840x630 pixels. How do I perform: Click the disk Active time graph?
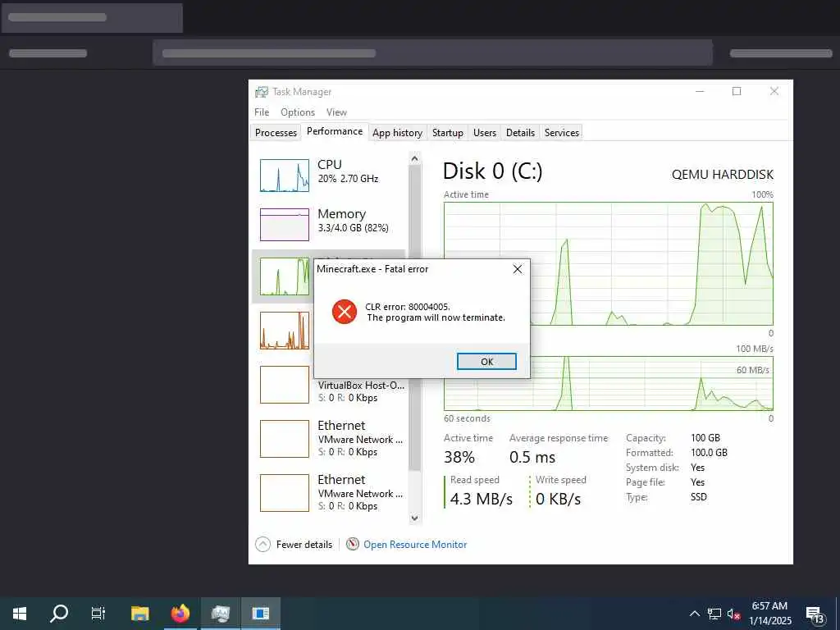click(x=609, y=263)
